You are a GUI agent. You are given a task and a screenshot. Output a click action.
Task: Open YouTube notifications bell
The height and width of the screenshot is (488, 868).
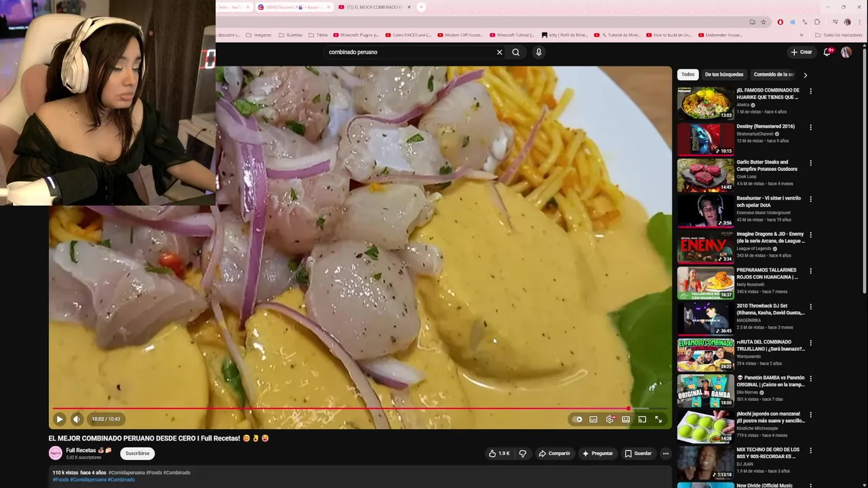coord(827,52)
